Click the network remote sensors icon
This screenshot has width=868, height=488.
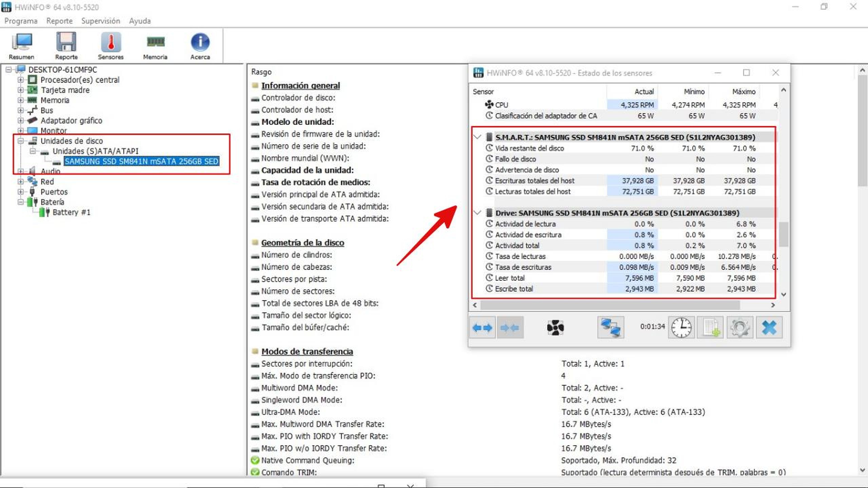[611, 327]
